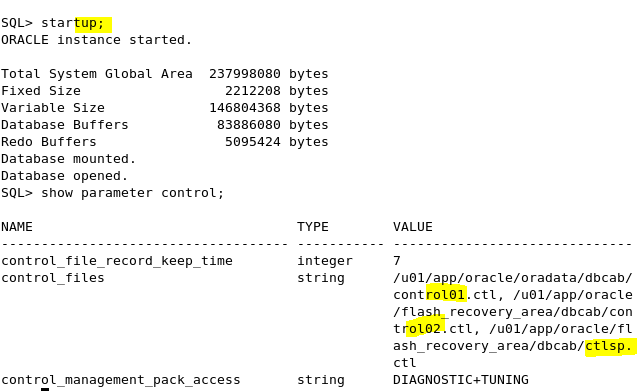The height and width of the screenshot is (391, 637).
Task: Click the control_file_record_keep_time parameter name
Action: 117,261
